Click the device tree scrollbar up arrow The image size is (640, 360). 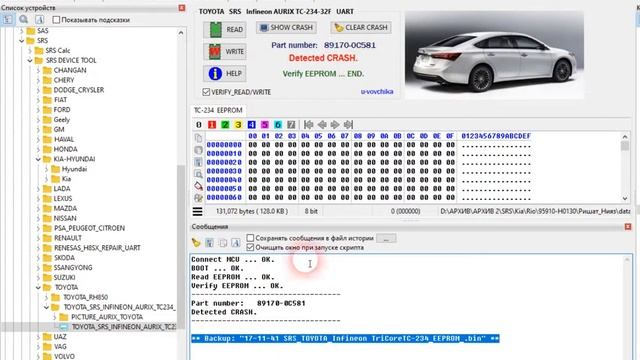181,33
